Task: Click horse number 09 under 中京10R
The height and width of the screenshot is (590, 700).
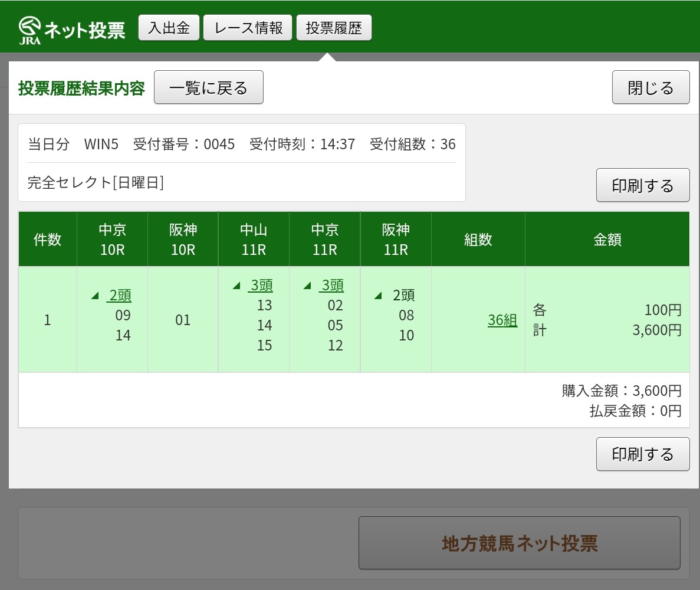Action: pyautogui.click(x=123, y=315)
